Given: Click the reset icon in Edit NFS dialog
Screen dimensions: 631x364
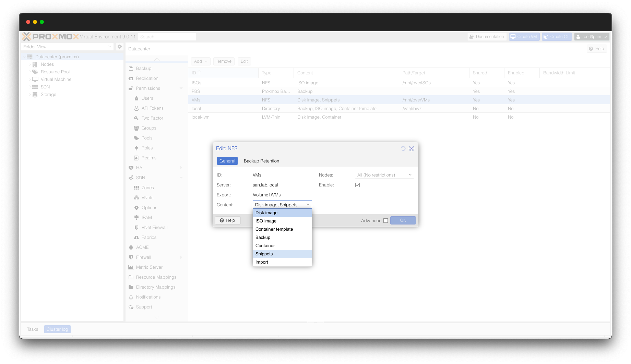Looking at the screenshot, I should pyautogui.click(x=403, y=148).
